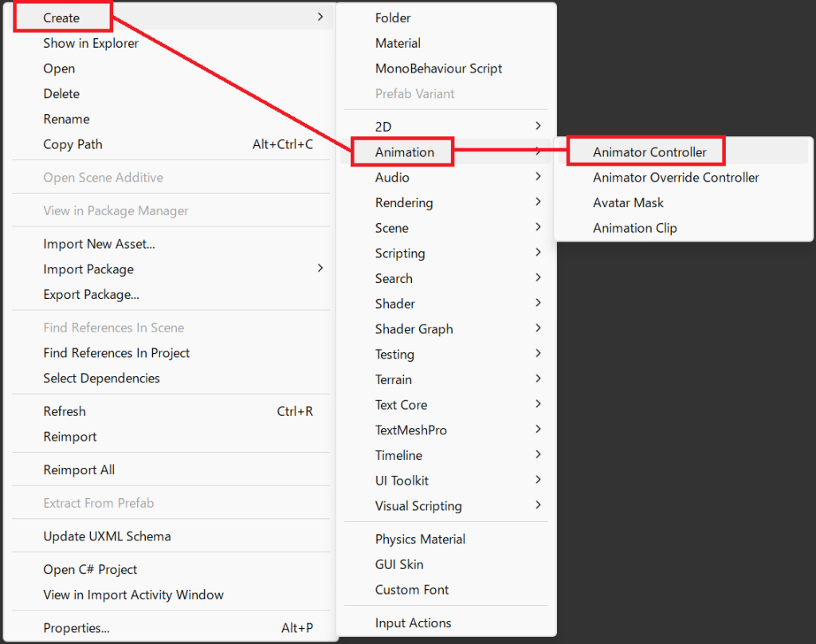Choose Animator Override Controller option

pyautogui.click(x=675, y=178)
